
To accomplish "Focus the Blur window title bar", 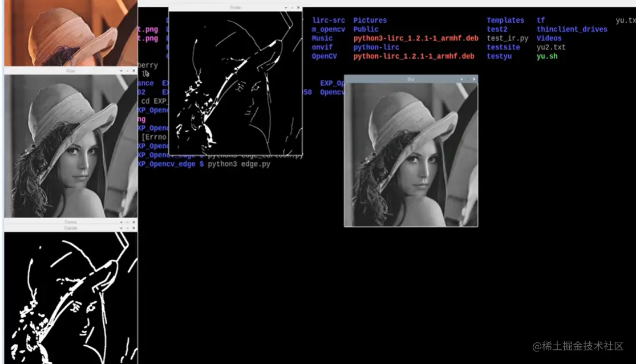I will tap(411, 79).
